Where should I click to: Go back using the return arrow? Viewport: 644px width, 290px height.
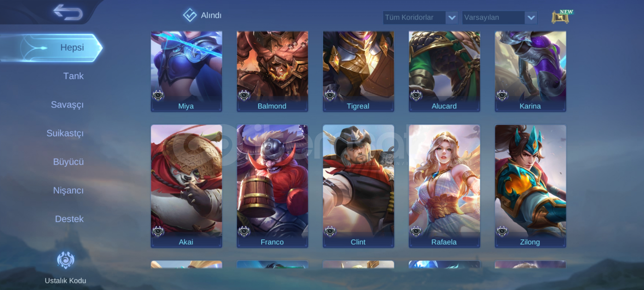68,12
